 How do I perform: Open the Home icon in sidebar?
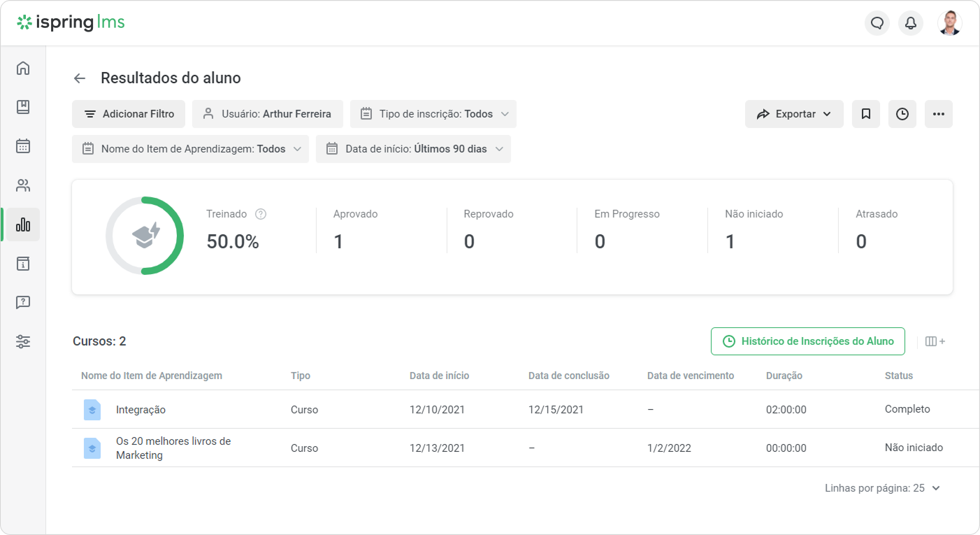23,68
